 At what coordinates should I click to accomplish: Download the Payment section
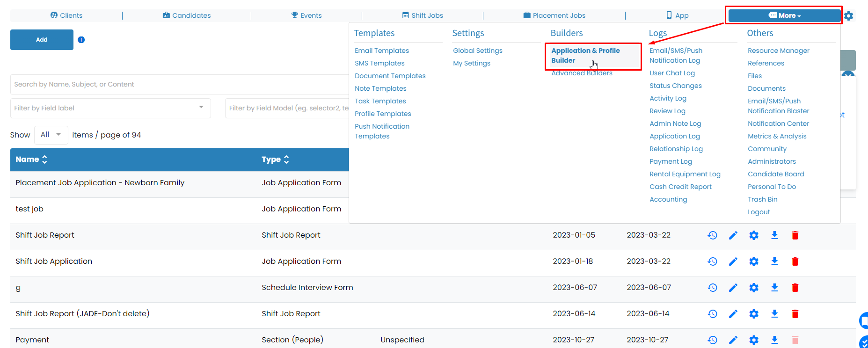[774, 340]
